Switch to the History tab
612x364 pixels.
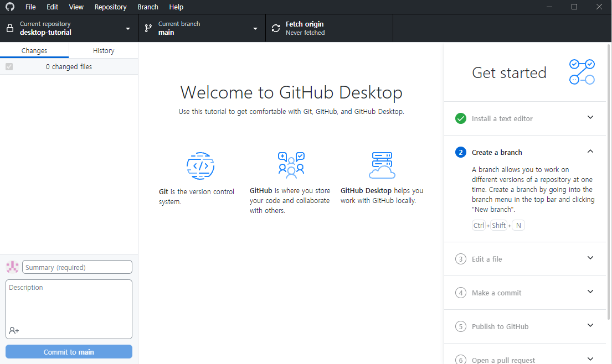104,51
